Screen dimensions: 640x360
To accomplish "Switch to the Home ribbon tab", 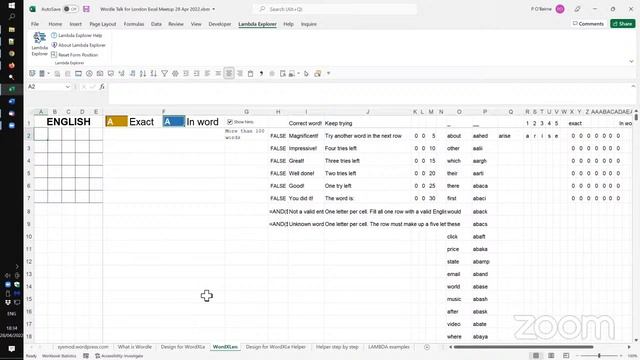I will pyautogui.click(x=55, y=24).
